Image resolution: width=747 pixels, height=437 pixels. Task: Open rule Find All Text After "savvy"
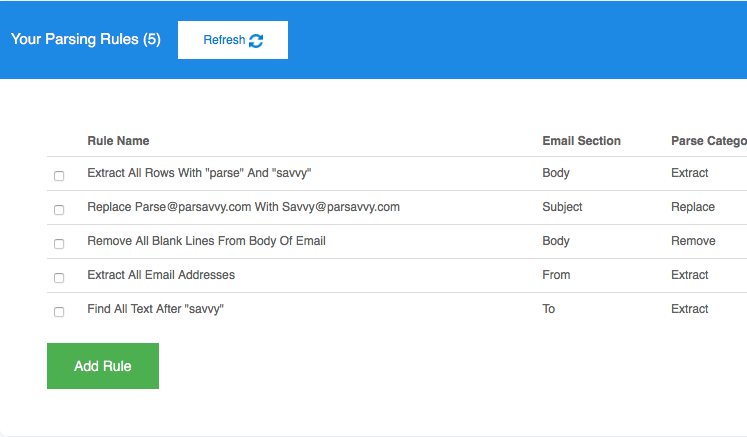tap(155, 309)
